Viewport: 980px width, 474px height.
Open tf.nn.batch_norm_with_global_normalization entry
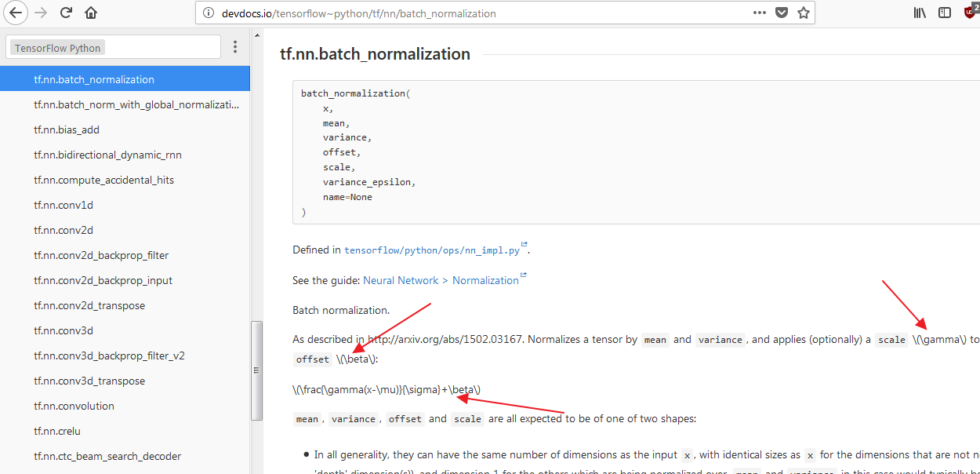click(x=125, y=104)
